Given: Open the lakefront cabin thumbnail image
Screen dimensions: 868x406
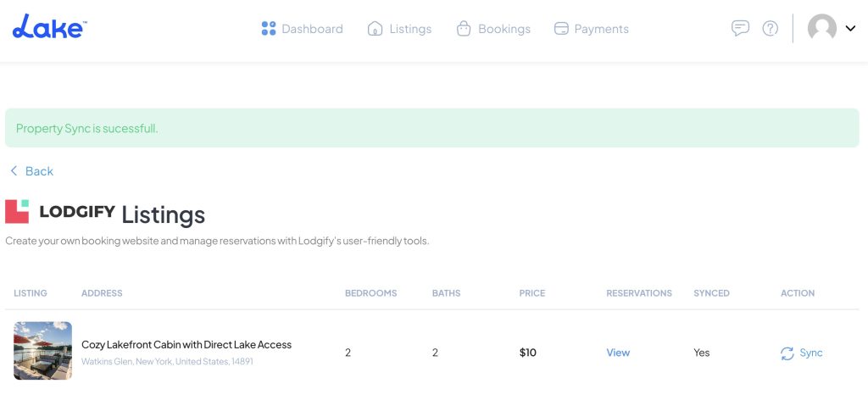Looking at the screenshot, I should tap(43, 351).
